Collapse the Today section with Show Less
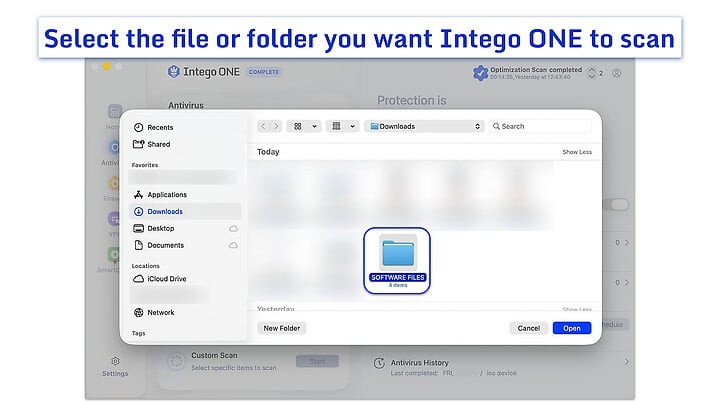 point(577,152)
